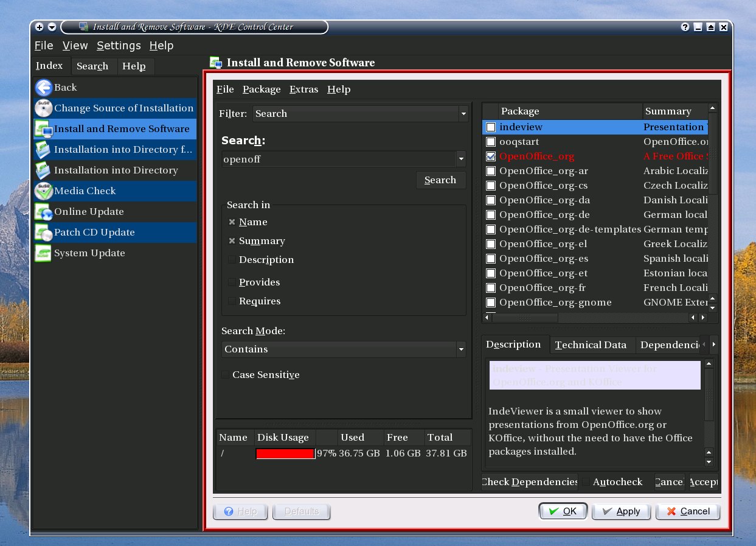
Task: Open the Package menu
Action: tap(262, 89)
